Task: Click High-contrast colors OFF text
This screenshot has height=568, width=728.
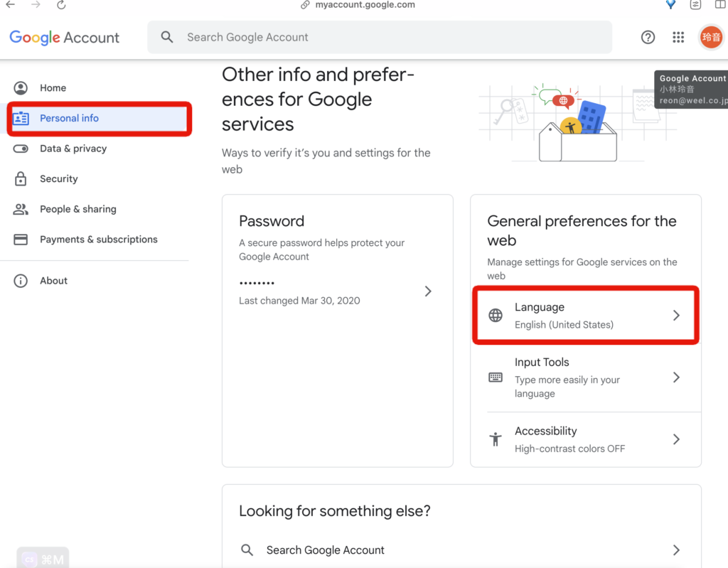Action: (x=569, y=449)
